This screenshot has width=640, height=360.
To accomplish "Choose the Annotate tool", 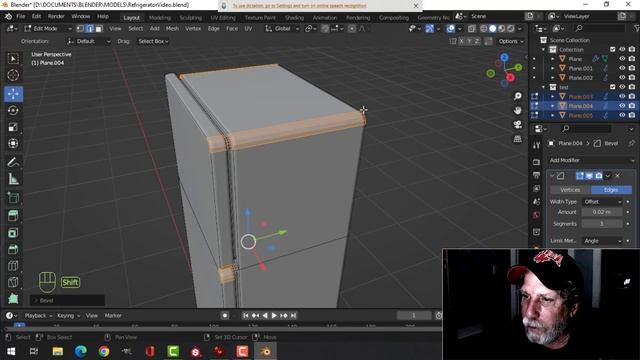I will coord(13,162).
